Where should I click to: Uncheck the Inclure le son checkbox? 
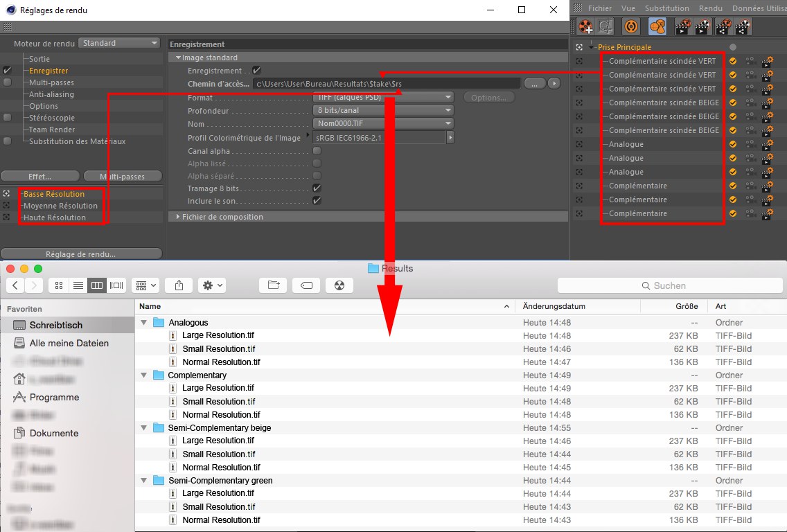coord(317,201)
